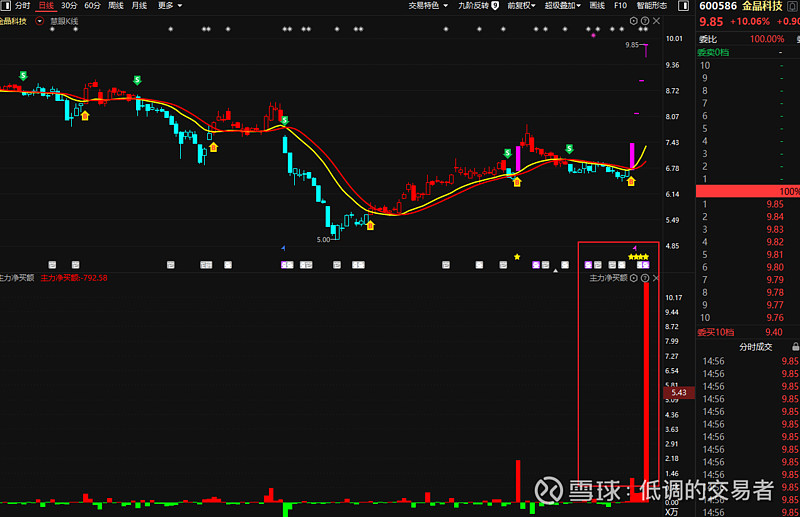Click the 慧眼K线 label
800x517 pixels.
[64, 21]
